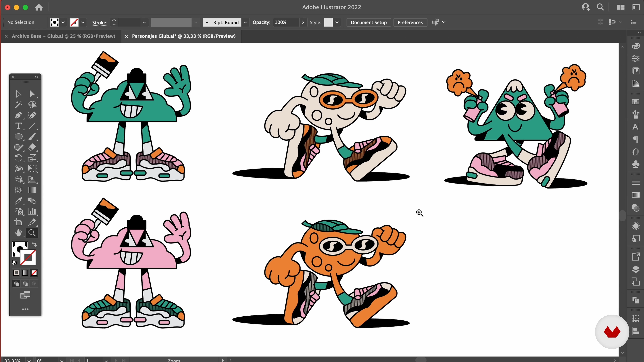Viewport: 644px width, 362px height.
Task: Select the Direct Selection tool
Action: click(x=32, y=94)
